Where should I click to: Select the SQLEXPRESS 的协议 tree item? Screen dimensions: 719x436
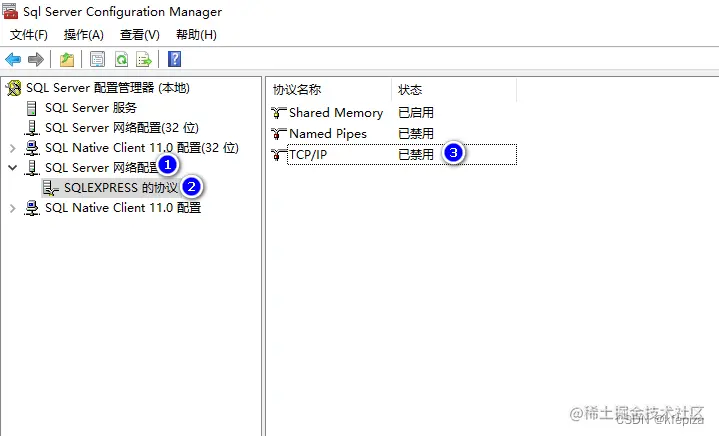pyautogui.click(x=121, y=188)
